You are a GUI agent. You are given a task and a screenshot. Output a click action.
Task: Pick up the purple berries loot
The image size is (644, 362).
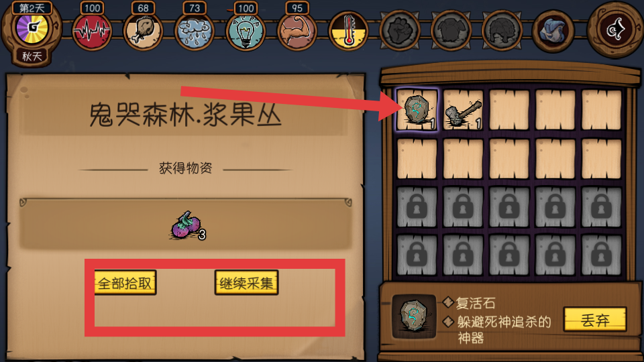[x=187, y=226]
